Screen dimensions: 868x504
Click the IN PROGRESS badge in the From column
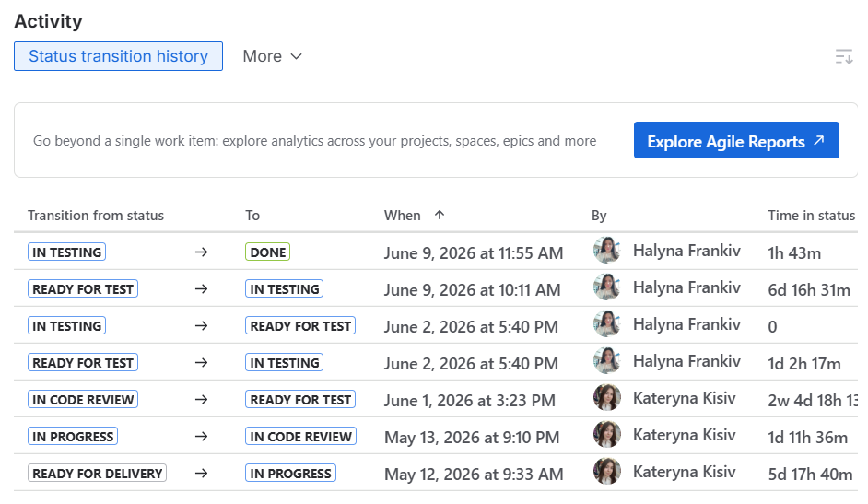(73, 437)
